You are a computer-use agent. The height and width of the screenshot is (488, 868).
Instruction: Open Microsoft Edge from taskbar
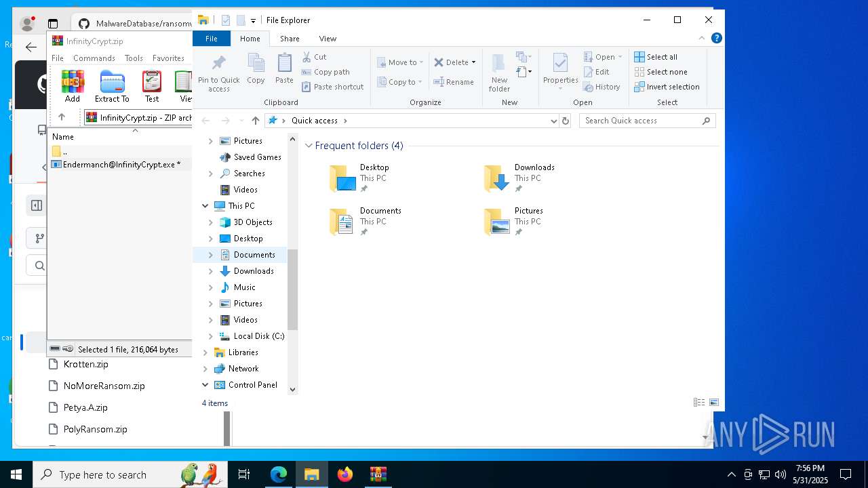279,474
